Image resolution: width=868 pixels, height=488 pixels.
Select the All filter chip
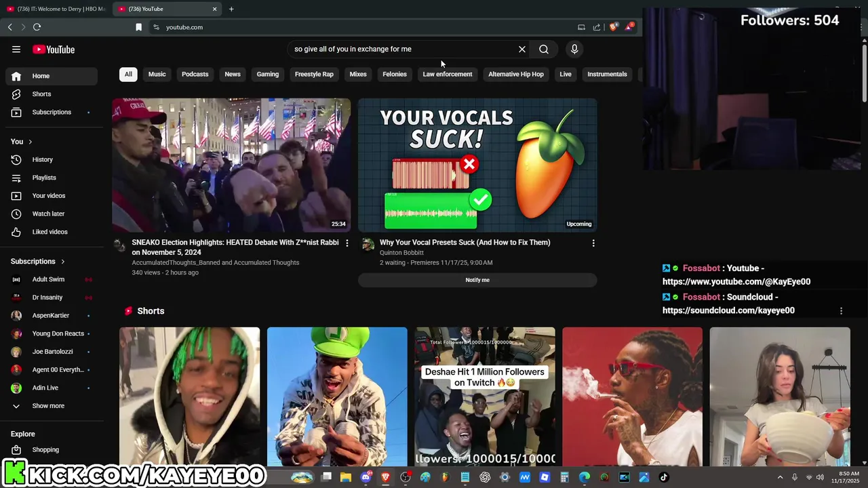128,74
